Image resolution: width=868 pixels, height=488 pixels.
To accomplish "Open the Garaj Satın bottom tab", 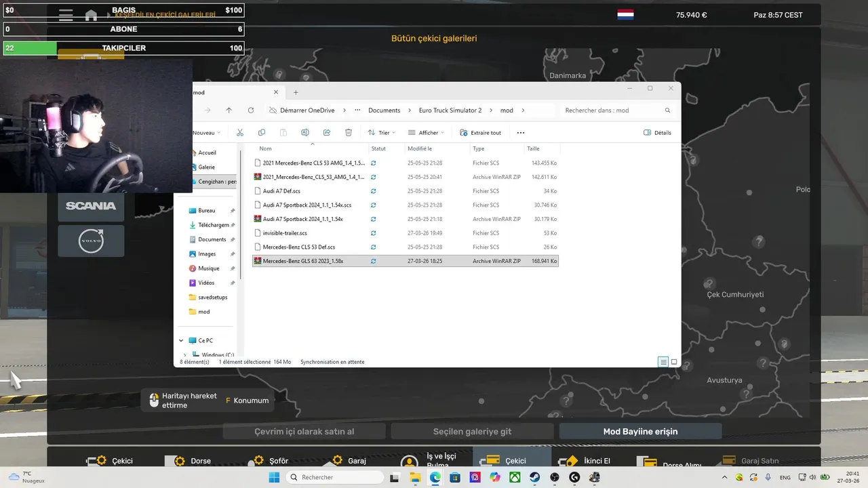I will click(x=751, y=460).
